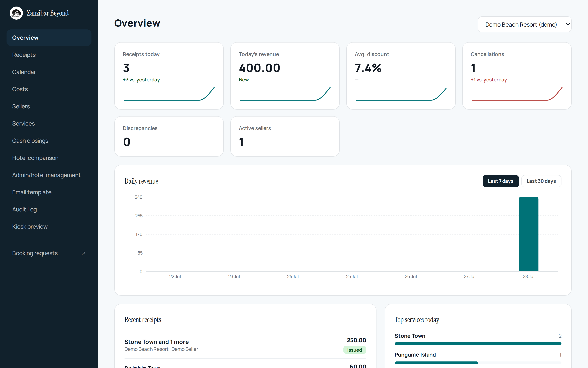Go to the Overview menu item
This screenshot has width=588, height=368.
[x=49, y=38]
